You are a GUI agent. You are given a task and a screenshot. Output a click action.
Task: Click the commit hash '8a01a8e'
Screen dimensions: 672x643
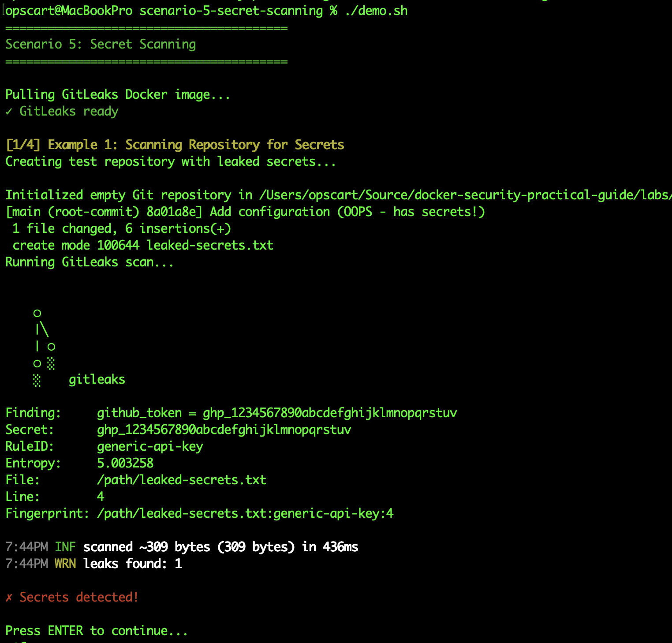pos(171,212)
